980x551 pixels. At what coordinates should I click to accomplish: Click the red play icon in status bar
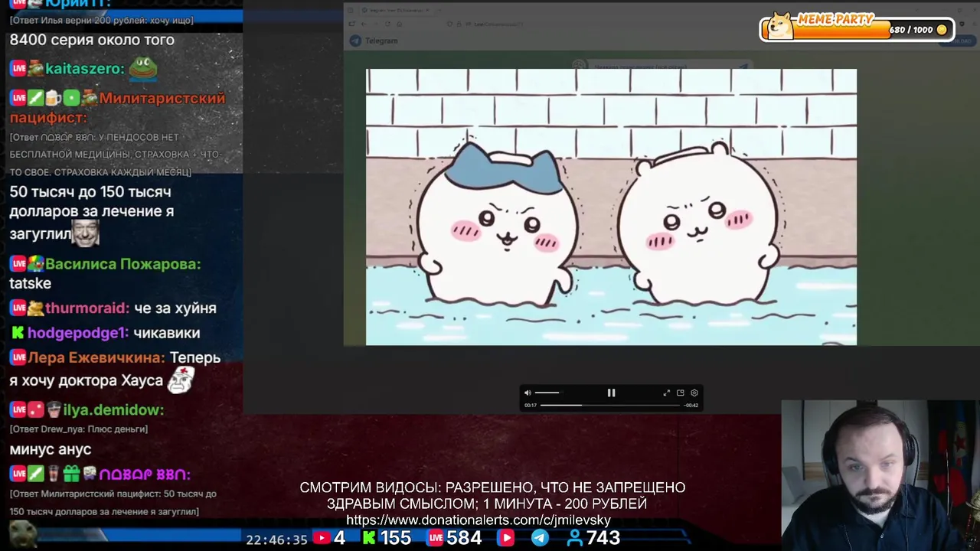[x=506, y=538]
